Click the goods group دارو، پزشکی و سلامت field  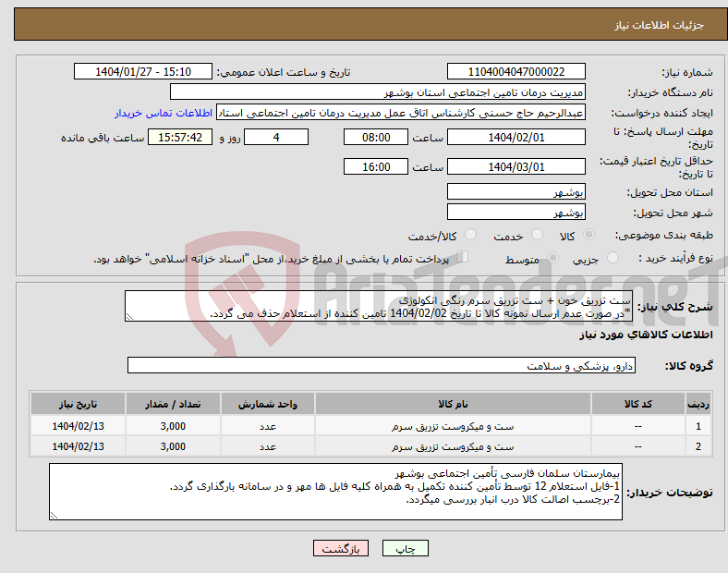(x=382, y=365)
